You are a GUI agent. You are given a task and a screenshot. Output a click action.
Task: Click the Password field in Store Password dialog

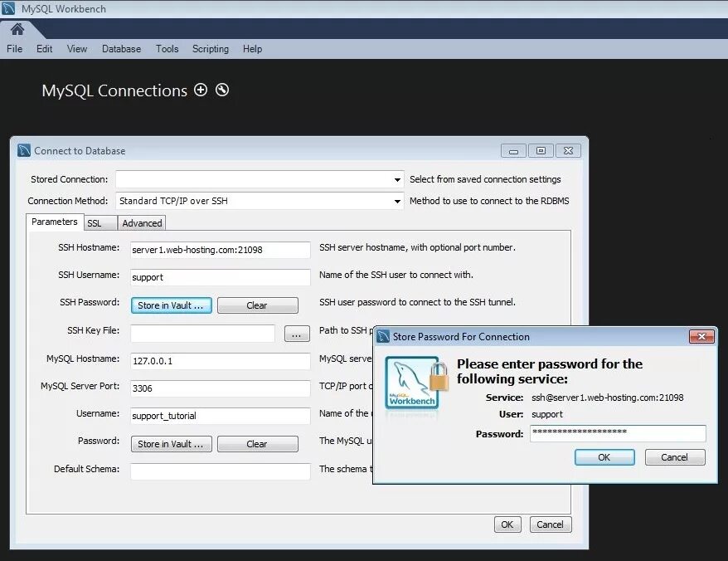click(618, 433)
